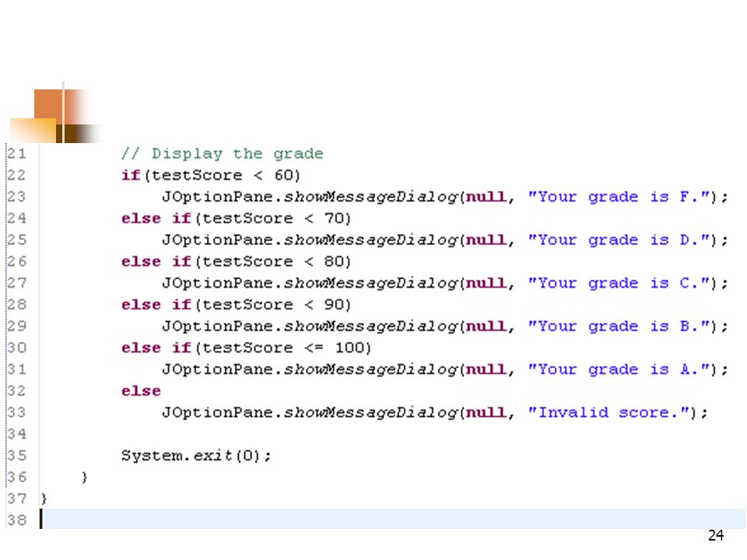This screenshot has width=747, height=560.
Task: Click line number 24 in the gutter
Action: point(16,219)
